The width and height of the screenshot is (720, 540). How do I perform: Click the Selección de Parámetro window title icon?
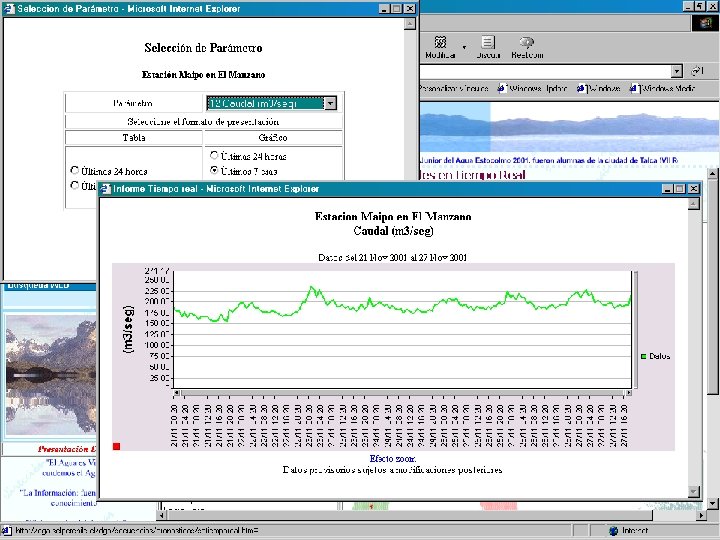(x=9, y=8)
